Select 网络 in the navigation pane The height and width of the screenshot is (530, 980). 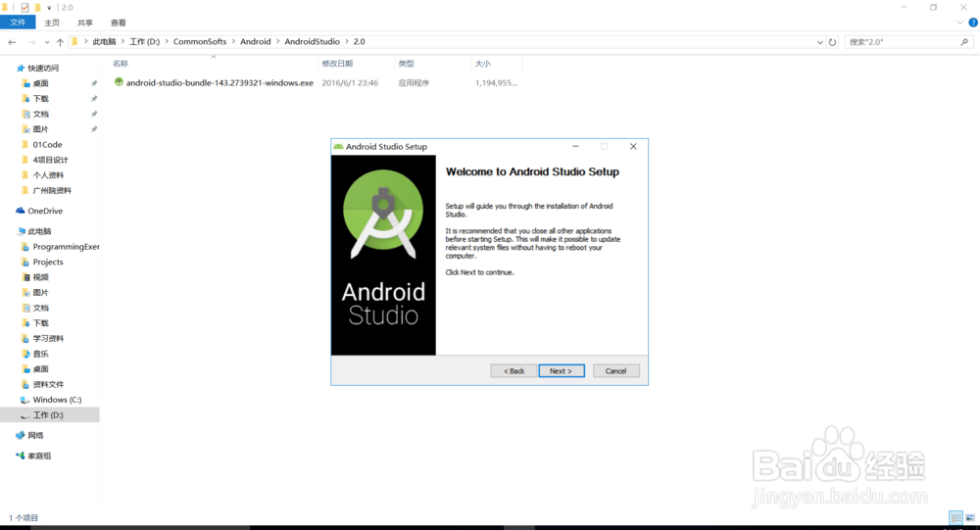35,436
